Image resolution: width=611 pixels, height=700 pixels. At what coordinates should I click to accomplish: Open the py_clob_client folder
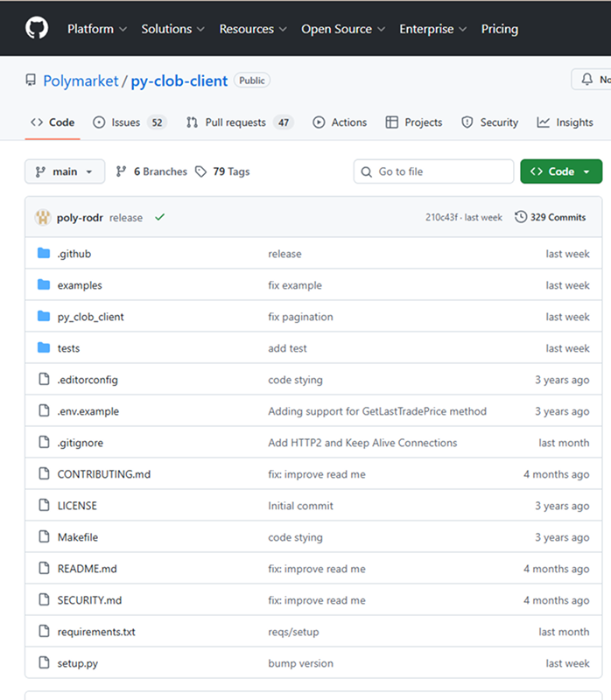(x=91, y=317)
